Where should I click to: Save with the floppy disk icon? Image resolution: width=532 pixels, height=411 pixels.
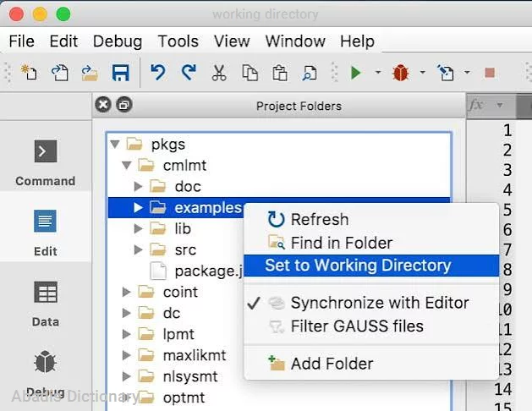pyautogui.click(x=120, y=73)
